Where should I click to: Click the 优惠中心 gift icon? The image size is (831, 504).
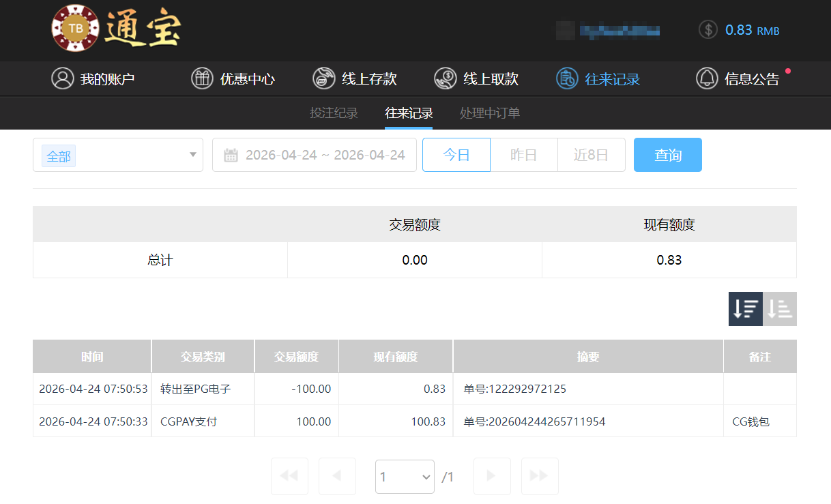pos(202,78)
